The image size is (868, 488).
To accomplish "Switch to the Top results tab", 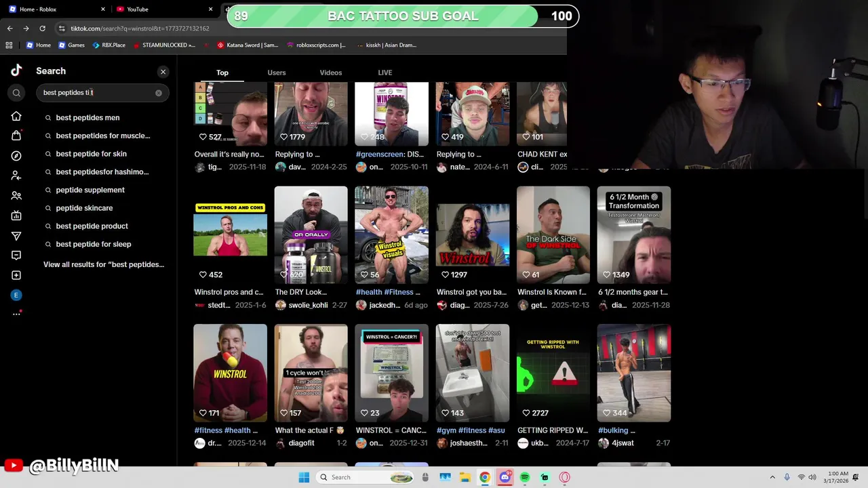I will pos(222,73).
